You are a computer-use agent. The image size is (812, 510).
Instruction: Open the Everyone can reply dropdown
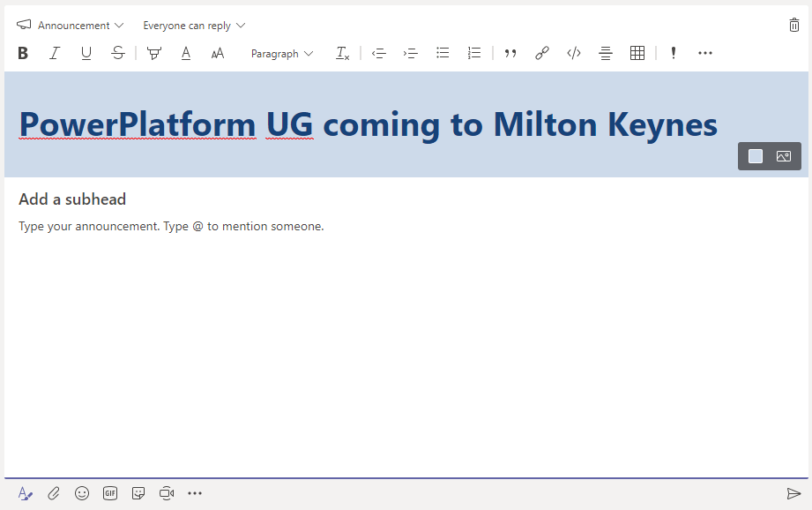coord(194,26)
